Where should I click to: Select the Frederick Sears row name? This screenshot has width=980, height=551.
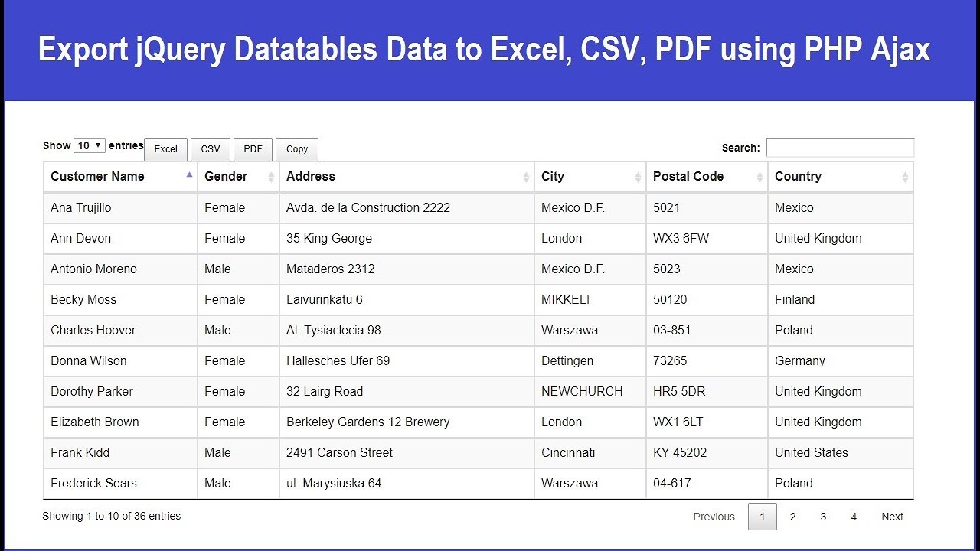point(93,483)
